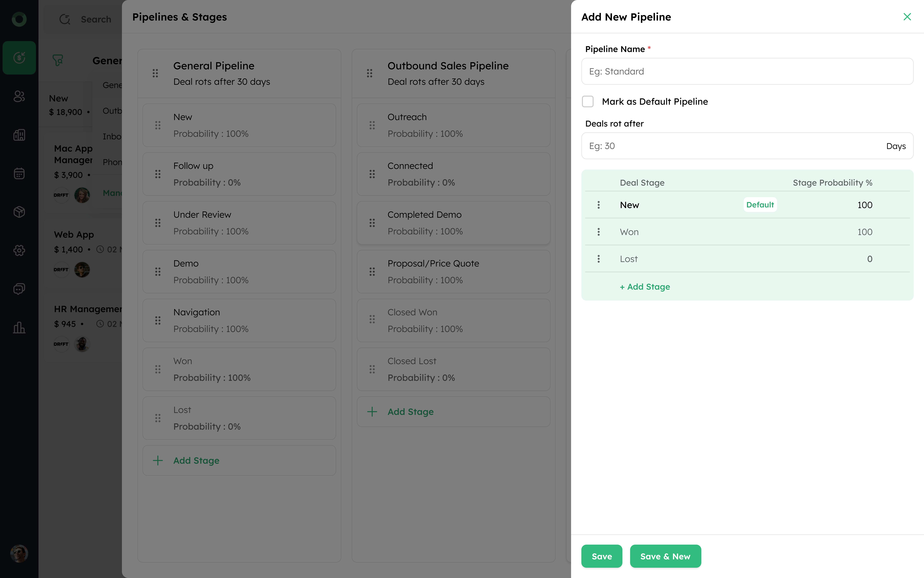Screen dimensions: 924x578
Task: Edit Lost stage probability value 0
Action: [870, 259]
